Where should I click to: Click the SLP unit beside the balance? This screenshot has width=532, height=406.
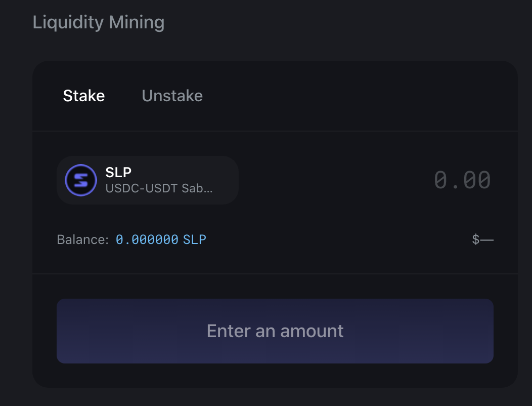195,239
